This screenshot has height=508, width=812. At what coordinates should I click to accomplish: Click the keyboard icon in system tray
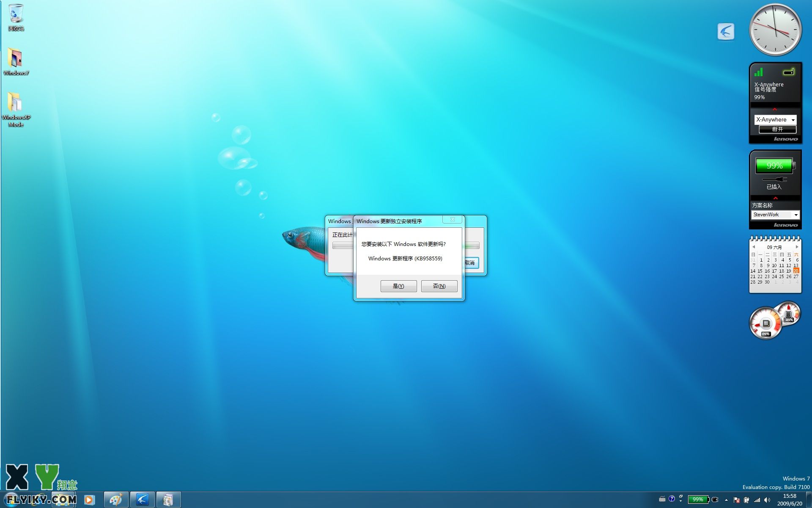pos(662,499)
